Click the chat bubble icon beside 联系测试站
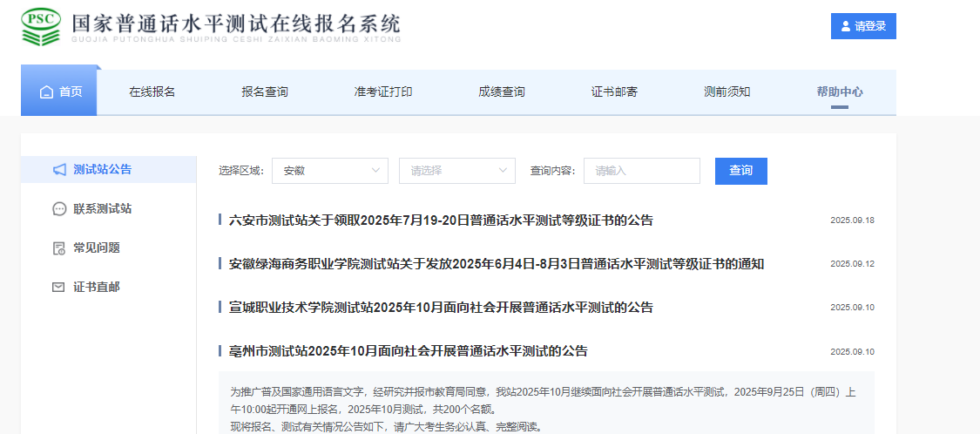 tap(58, 209)
